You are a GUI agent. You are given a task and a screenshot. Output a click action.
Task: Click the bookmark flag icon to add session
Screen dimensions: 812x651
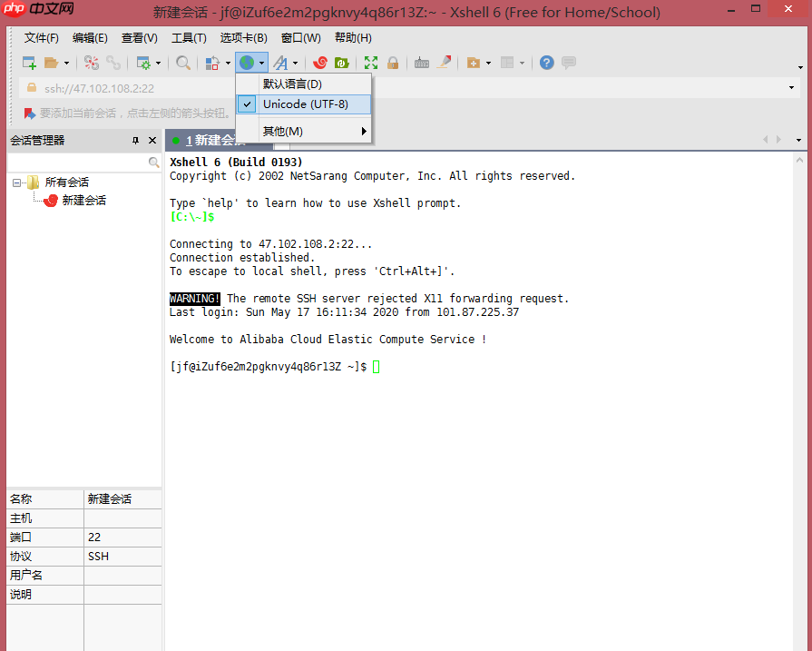tap(30, 113)
